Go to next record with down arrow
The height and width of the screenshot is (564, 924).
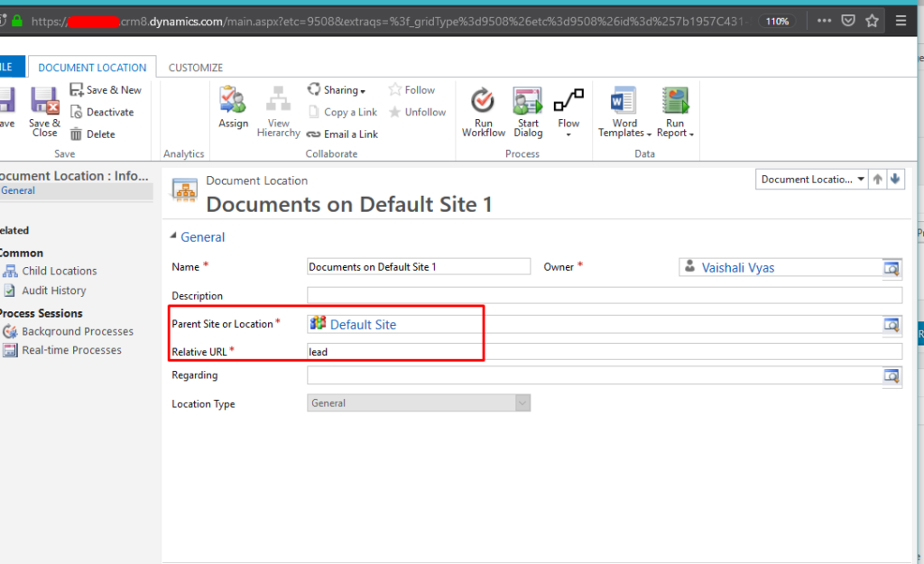click(895, 180)
